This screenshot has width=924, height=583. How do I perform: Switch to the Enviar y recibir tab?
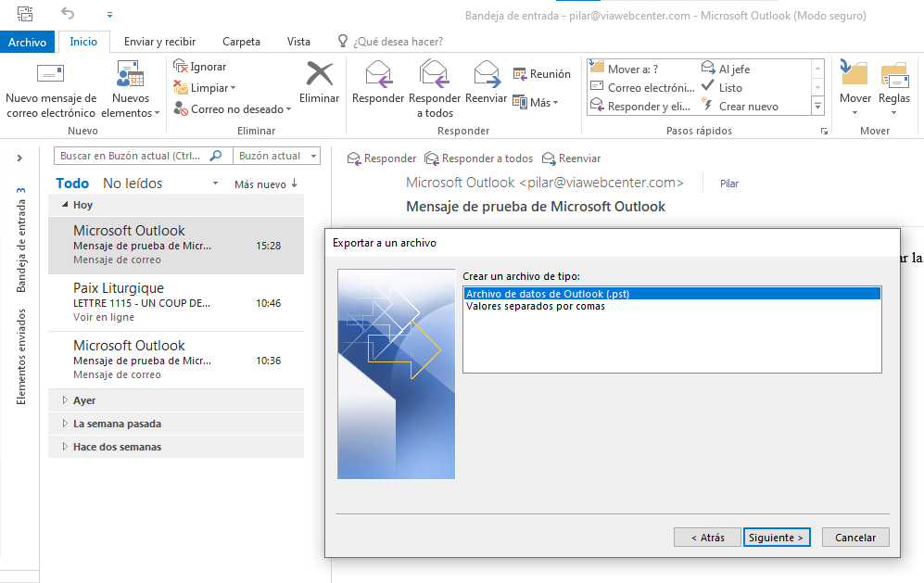159,42
